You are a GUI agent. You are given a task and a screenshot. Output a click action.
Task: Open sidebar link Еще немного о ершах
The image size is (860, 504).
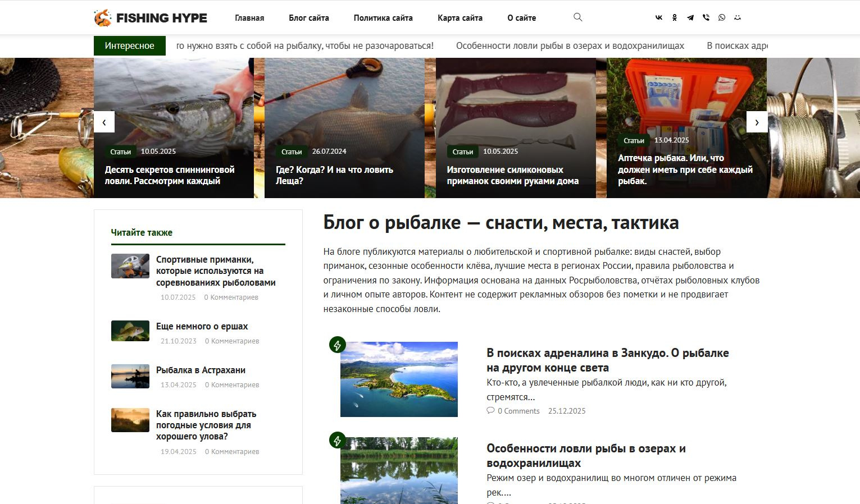(202, 326)
